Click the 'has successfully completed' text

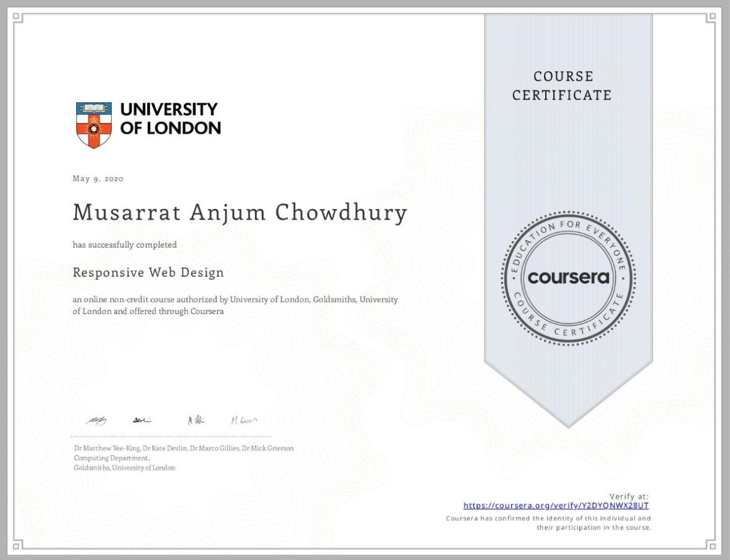point(125,244)
